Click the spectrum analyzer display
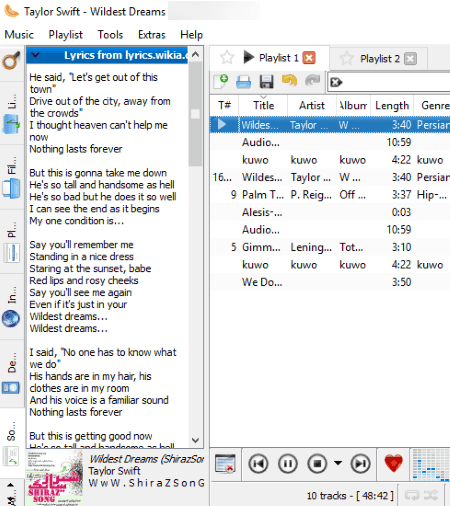 [431, 464]
